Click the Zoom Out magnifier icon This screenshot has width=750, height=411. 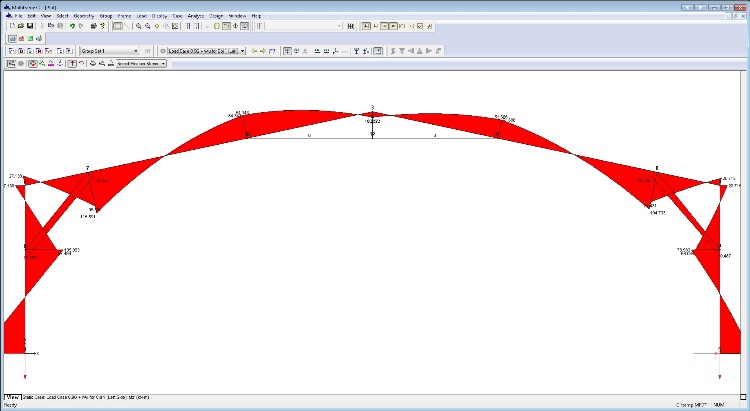(x=148, y=26)
